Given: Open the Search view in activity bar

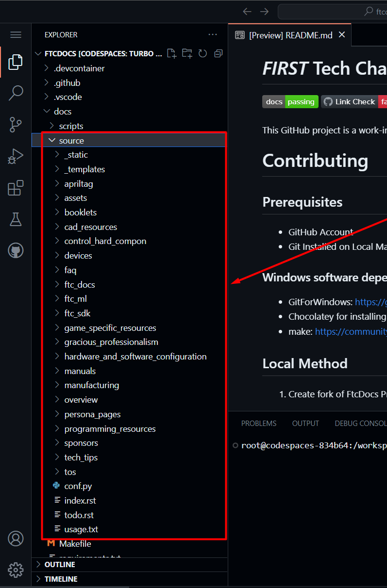Looking at the screenshot, I should (16, 93).
